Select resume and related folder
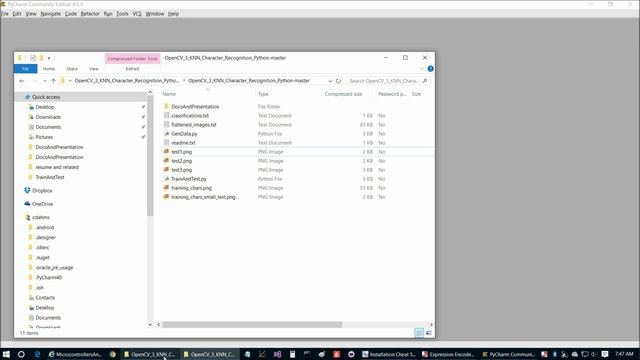Viewport: 640px width, 360px height. pyautogui.click(x=57, y=167)
